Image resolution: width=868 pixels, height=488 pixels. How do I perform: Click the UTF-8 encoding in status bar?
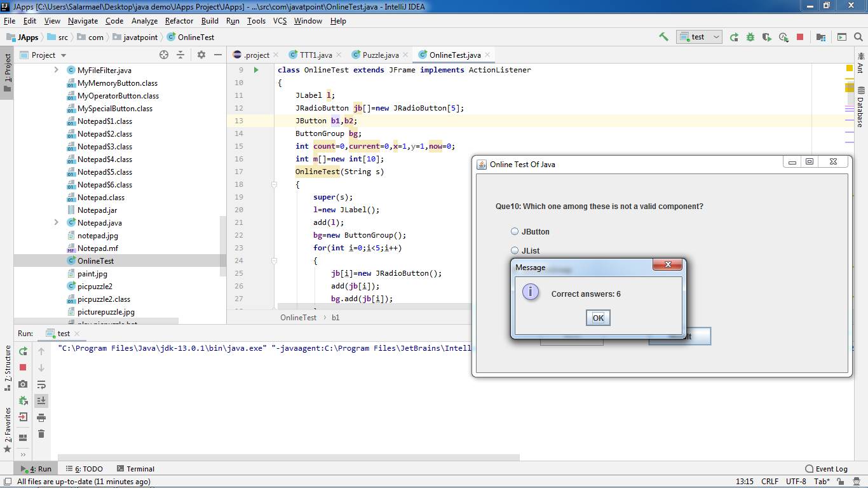pyautogui.click(x=796, y=482)
